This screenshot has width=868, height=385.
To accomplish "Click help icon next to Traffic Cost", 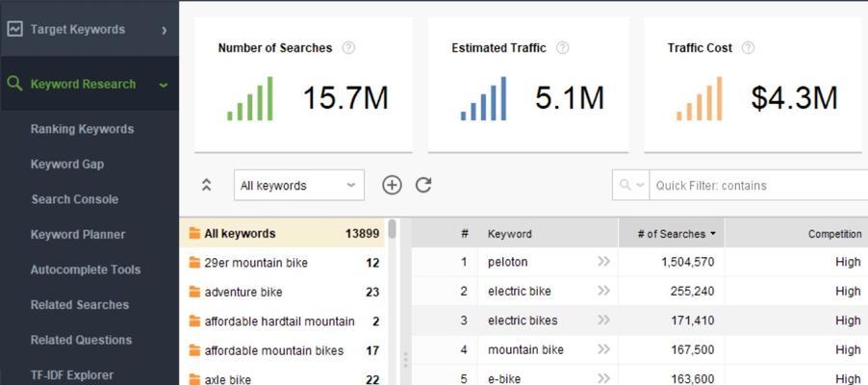I will 748,47.
